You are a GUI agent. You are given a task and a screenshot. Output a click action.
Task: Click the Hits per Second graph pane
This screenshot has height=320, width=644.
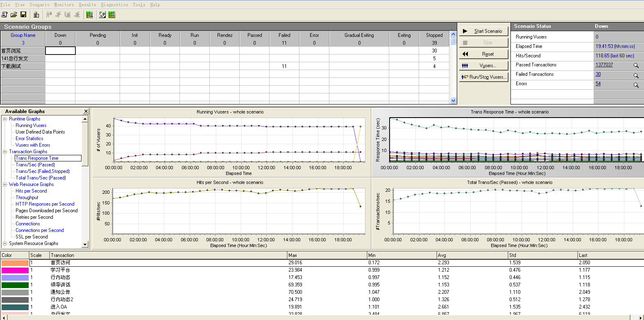(x=231, y=213)
